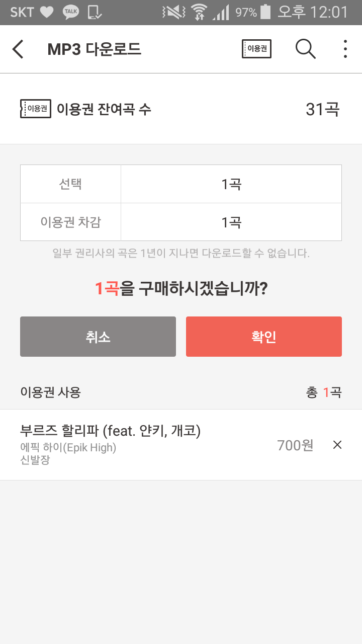Open the three-dot more options menu
Image resolution: width=362 pixels, height=644 pixels.
coord(345,49)
